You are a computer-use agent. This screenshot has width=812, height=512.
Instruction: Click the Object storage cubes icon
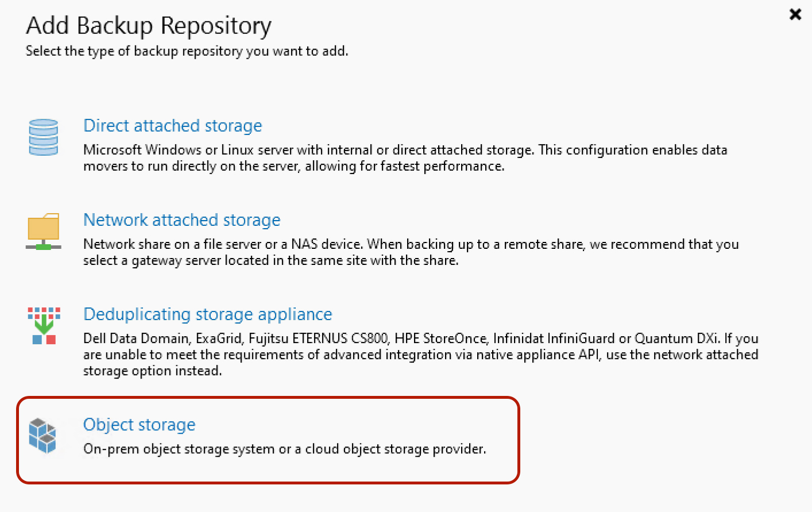43,436
